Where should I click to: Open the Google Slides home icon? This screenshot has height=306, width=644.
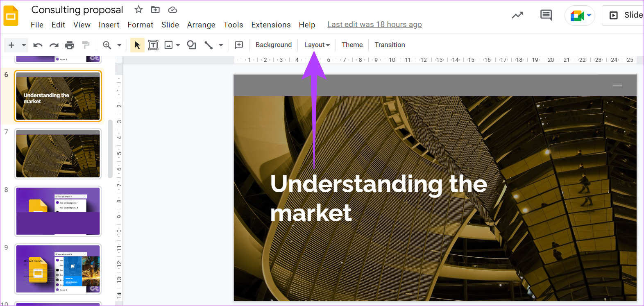click(x=11, y=16)
